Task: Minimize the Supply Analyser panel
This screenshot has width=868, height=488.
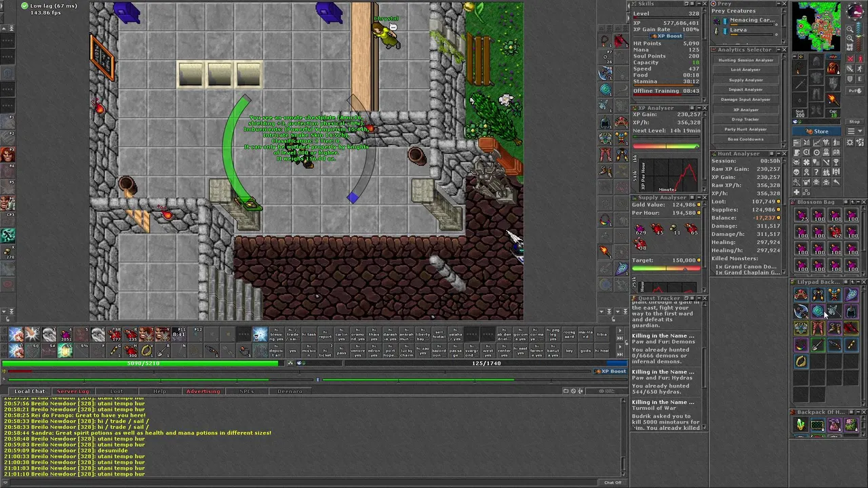Action: tap(699, 198)
